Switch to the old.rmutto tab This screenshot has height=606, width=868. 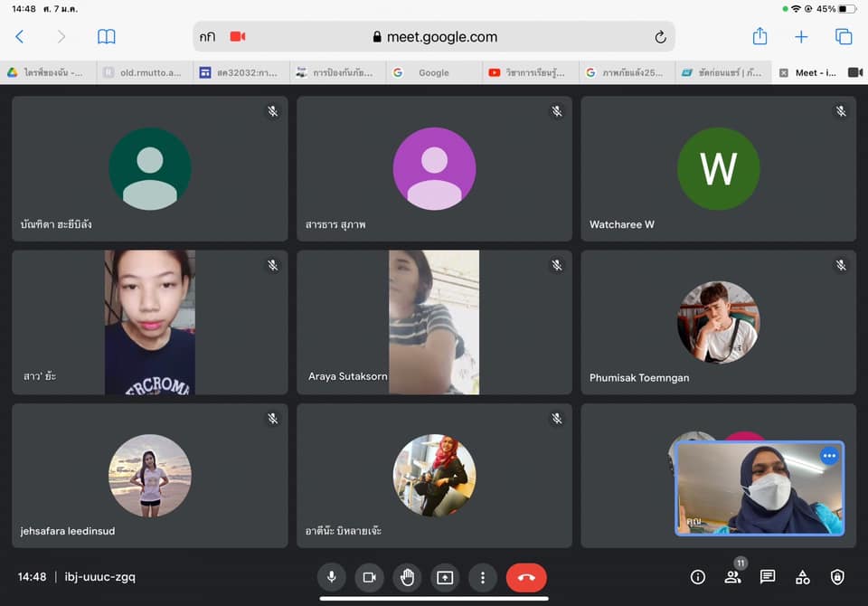pyautogui.click(x=143, y=72)
